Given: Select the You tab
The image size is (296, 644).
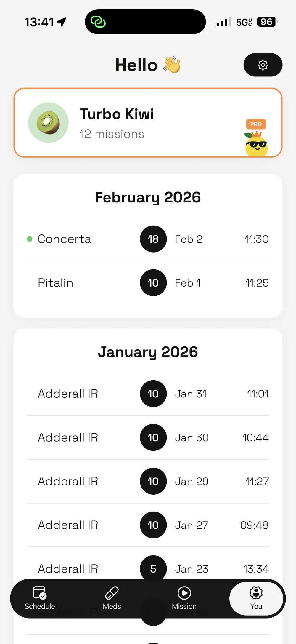Looking at the screenshot, I should [x=256, y=598].
